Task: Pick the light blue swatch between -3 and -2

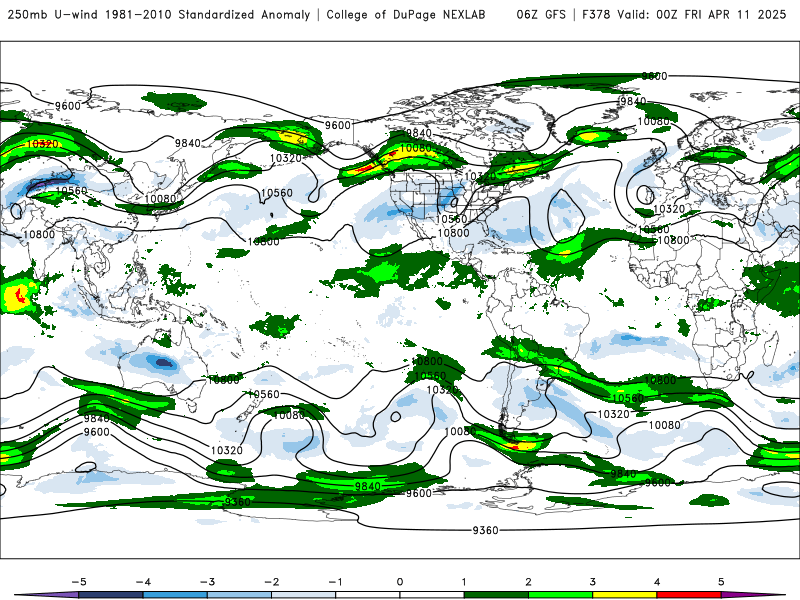Action: (239, 595)
